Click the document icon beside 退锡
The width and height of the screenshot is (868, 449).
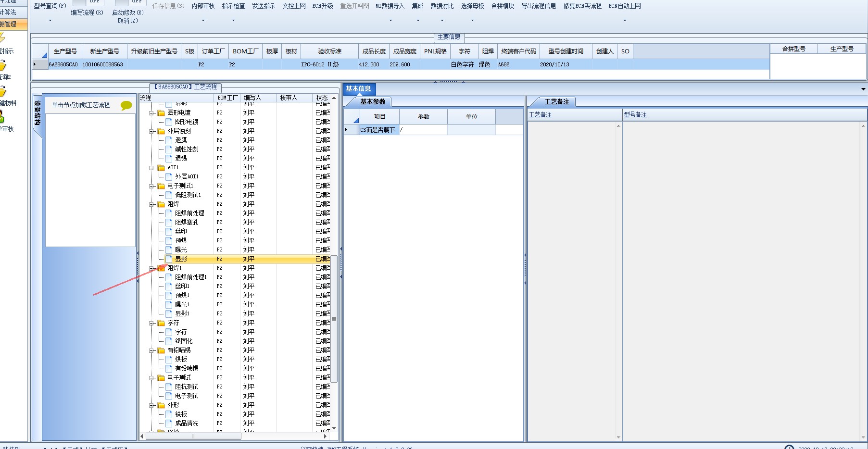pos(169,158)
